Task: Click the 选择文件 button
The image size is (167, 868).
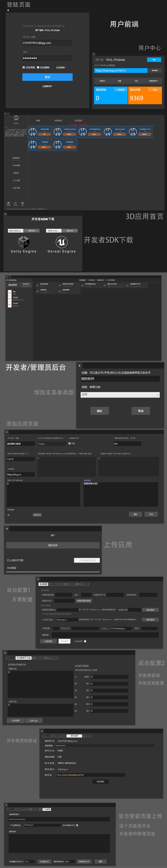Action: coord(37,515)
